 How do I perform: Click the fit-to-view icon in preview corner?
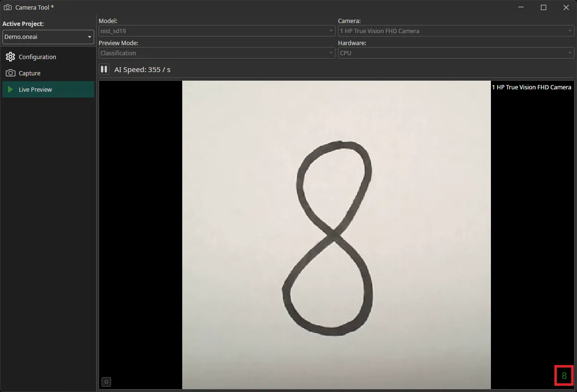click(106, 382)
